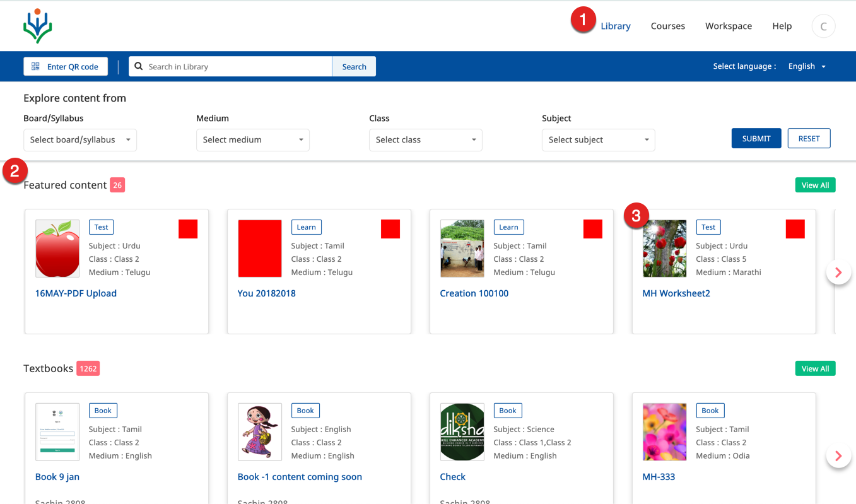Click red badge on 16MAY-PDF Upload card
Screen dimensions: 856x504
click(x=188, y=229)
